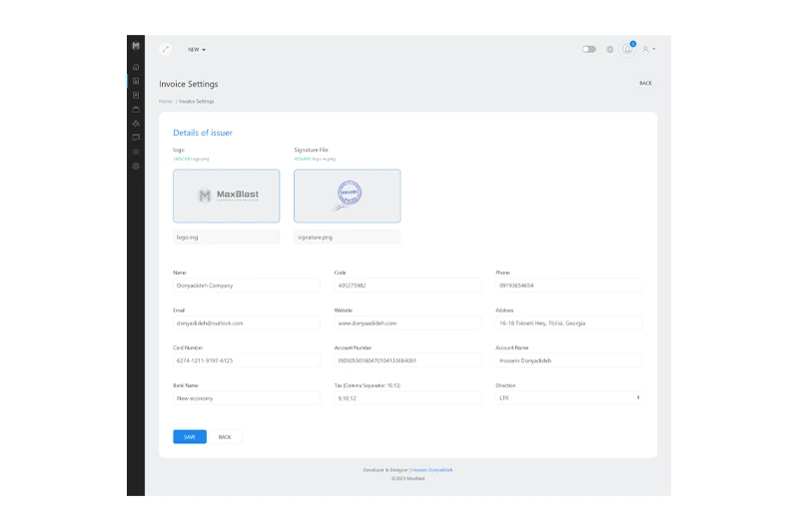Click the BACK button at top right

click(645, 83)
